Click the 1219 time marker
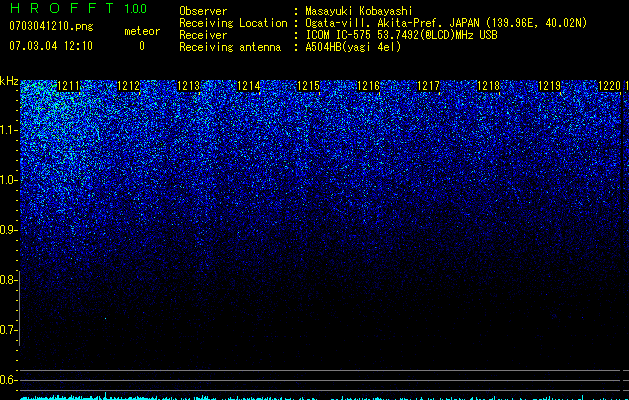 pyautogui.click(x=549, y=86)
